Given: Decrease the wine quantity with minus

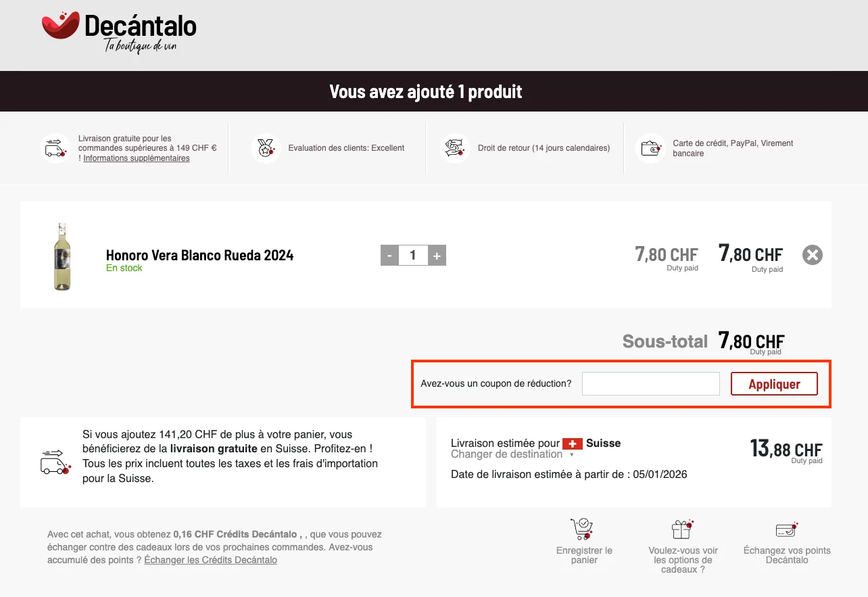Looking at the screenshot, I should click(389, 255).
